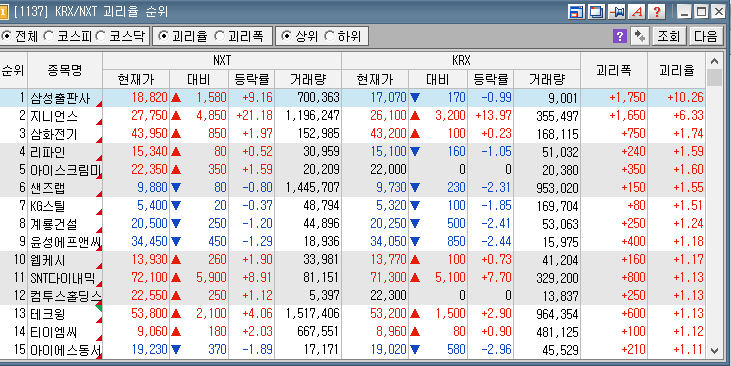Image resolution: width=731 pixels, height=366 pixels.
Task: Select the 컴투스홀딩스 stock name
Action: pyautogui.click(x=65, y=296)
